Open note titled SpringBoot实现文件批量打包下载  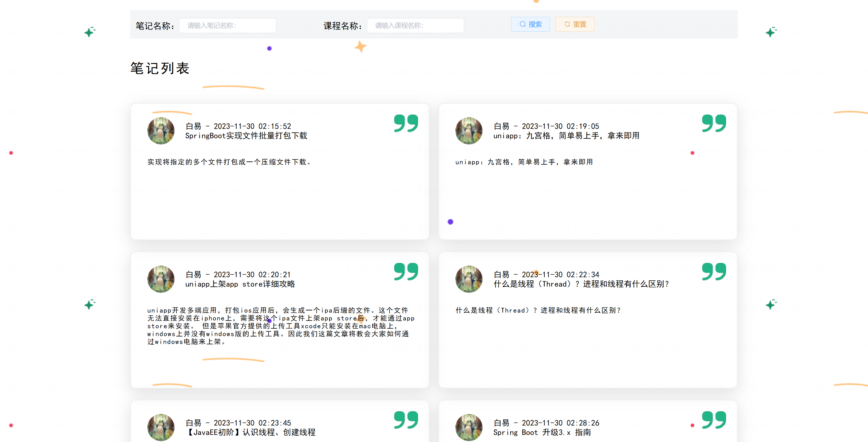(246, 136)
